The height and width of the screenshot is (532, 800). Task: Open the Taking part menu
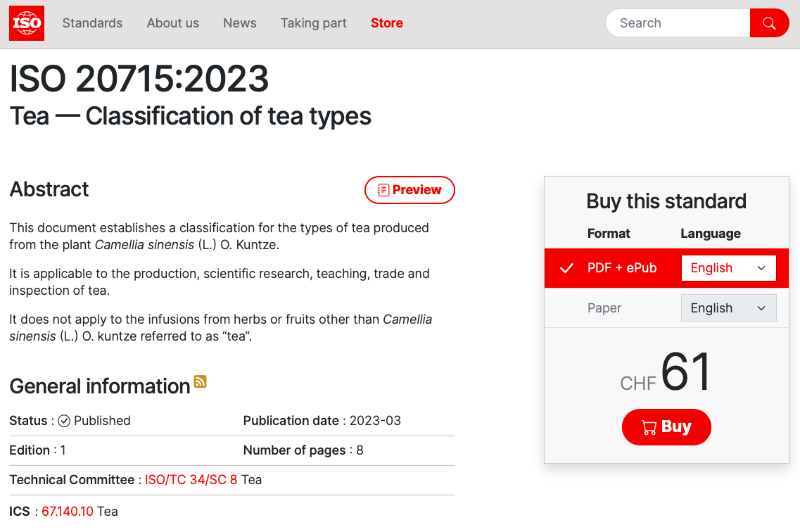pyautogui.click(x=313, y=23)
